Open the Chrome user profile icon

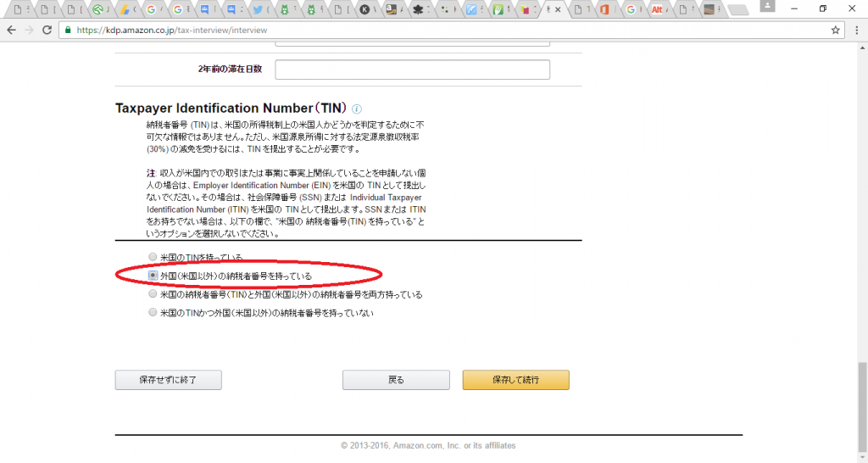767,6
